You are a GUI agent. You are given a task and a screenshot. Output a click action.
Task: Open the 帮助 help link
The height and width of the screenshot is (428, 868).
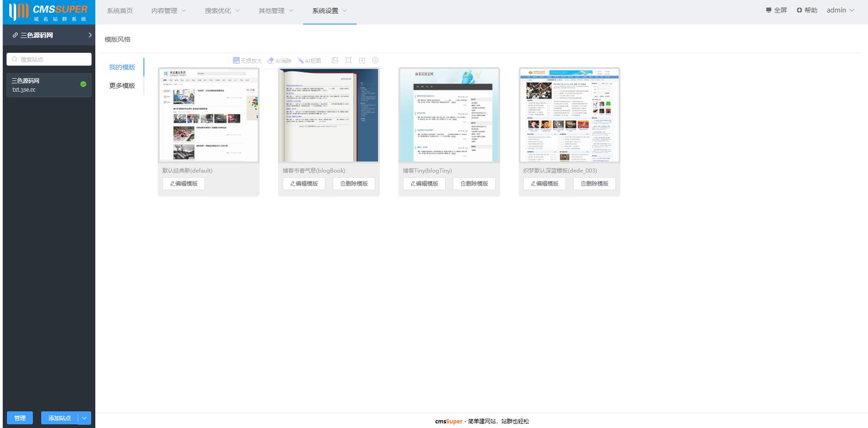807,10
